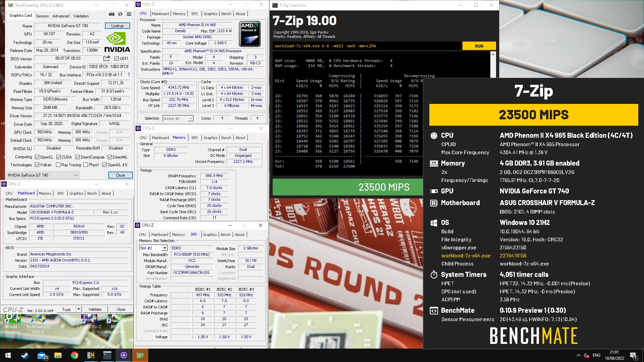The height and width of the screenshot is (362, 644).
Task: Click the Core Speed value 4343.72 MHz
Action: (x=179, y=87)
